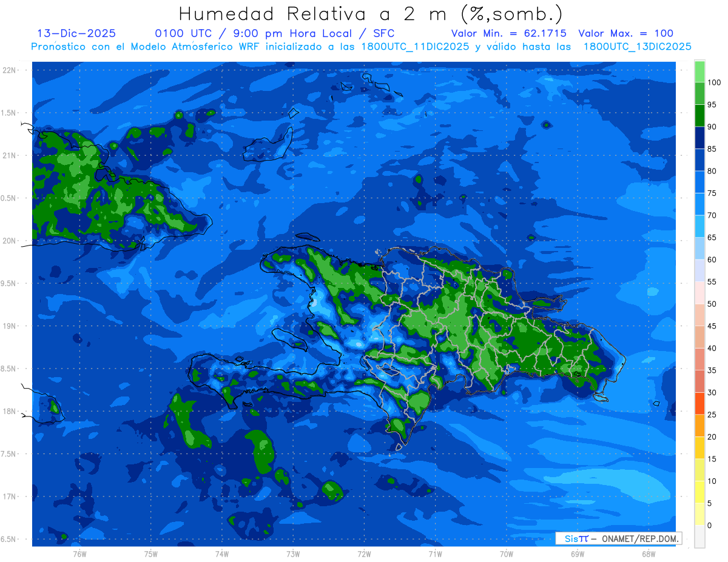
Task: Select the legend swatch between 75 and 80
Action: (699, 182)
